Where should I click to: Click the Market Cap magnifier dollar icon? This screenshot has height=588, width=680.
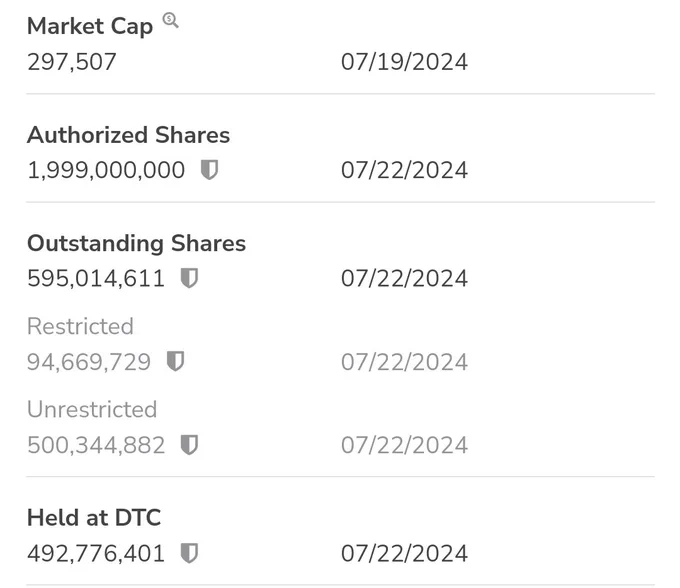point(170,20)
